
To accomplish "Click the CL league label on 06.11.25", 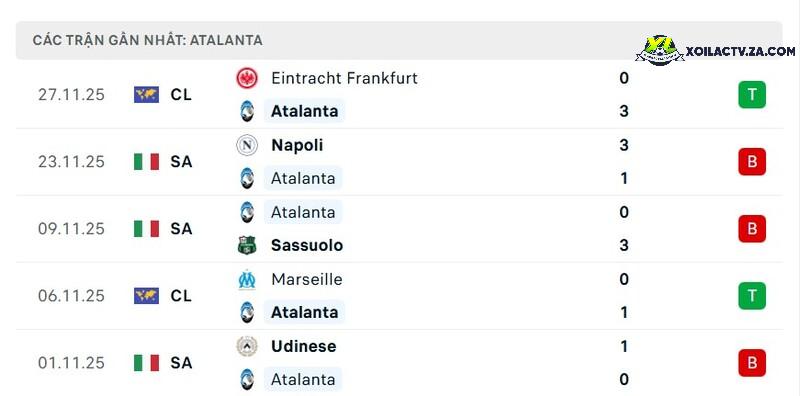I will coord(181,296).
